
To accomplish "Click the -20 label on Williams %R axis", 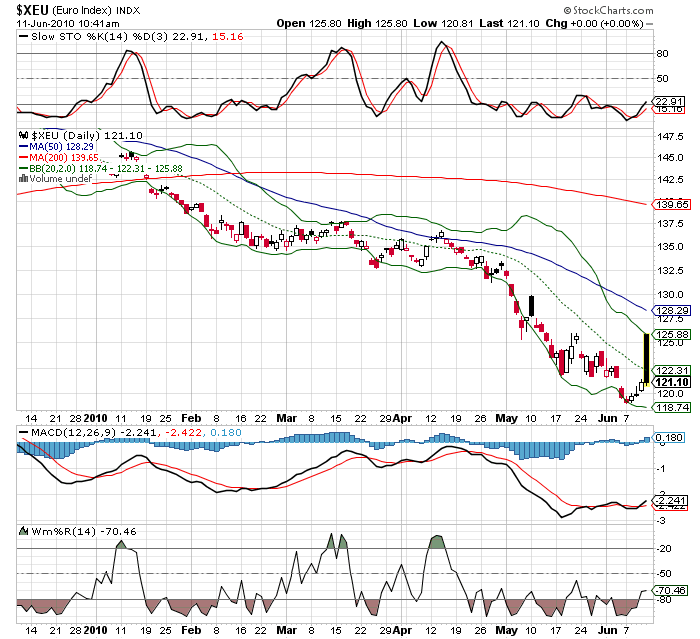I will pyautogui.click(x=663, y=549).
